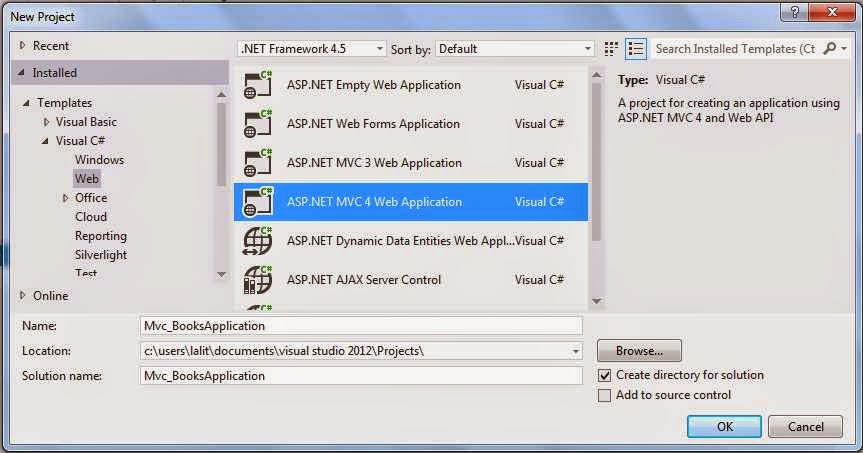Collapse the Templates tree node
The height and width of the screenshot is (453, 863).
pyautogui.click(x=26, y=103)
